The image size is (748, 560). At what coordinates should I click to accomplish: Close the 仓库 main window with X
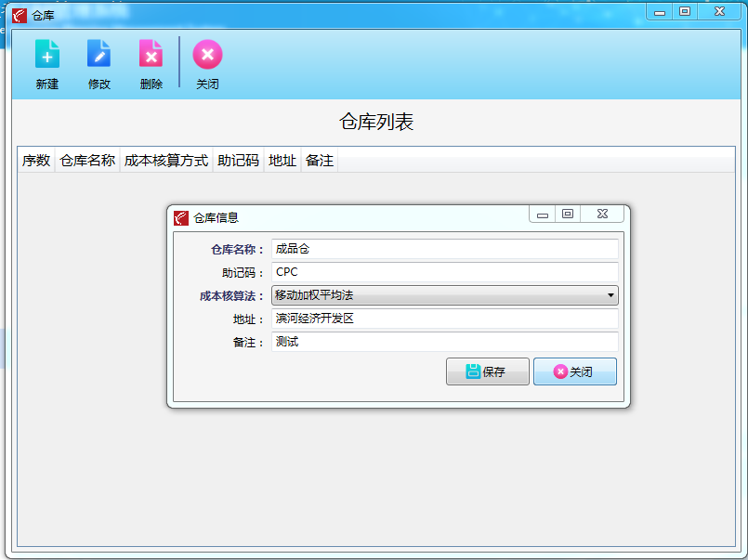click(719, 12)
